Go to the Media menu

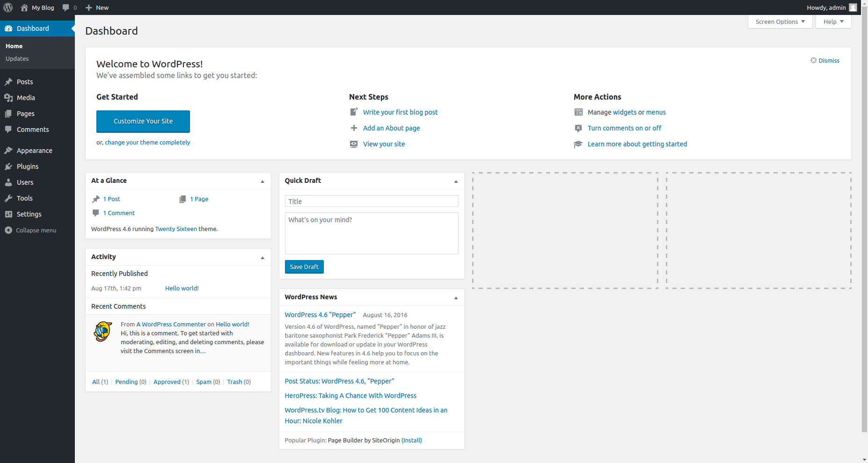[26, 98]
